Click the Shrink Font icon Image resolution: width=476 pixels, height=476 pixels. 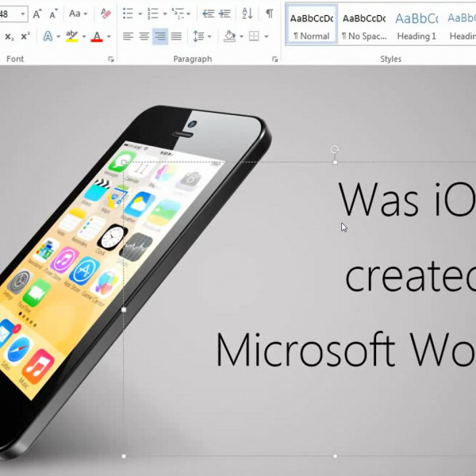coord(52,13)
